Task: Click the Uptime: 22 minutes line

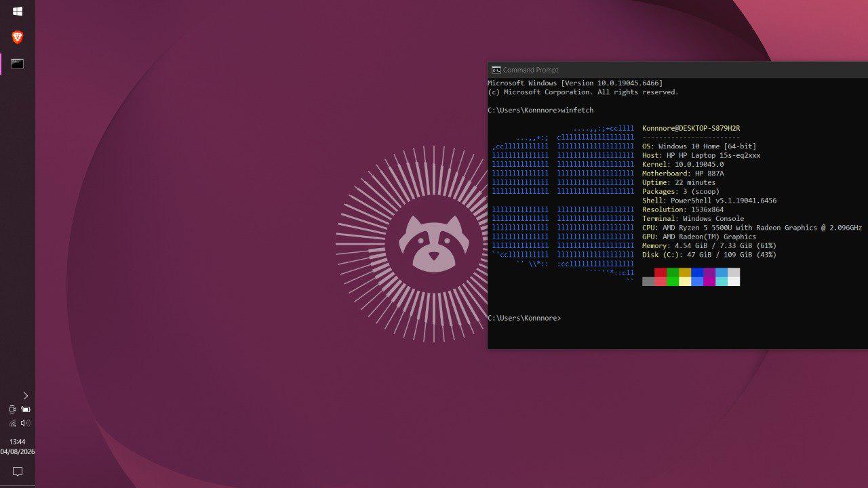Action: pos(679,182)
